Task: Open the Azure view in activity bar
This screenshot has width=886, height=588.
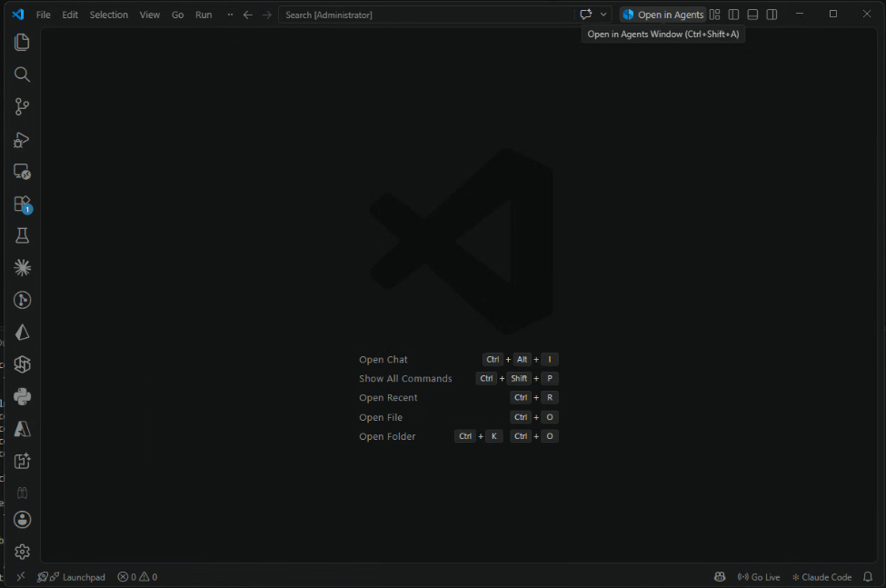Action: 22,429
